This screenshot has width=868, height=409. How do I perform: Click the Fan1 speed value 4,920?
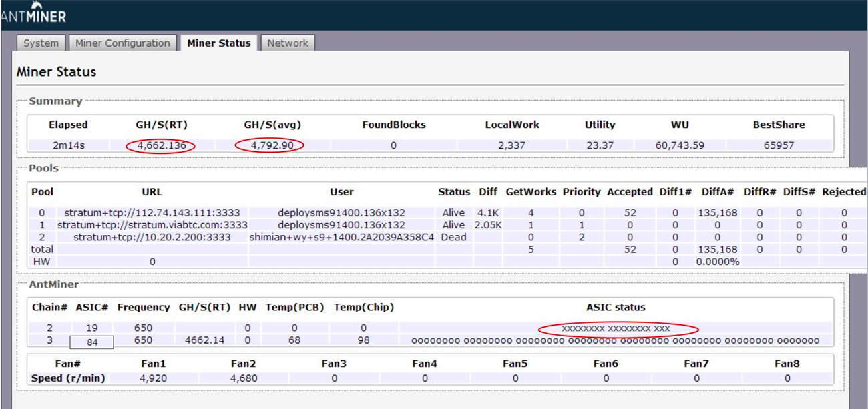click(153, 378)
